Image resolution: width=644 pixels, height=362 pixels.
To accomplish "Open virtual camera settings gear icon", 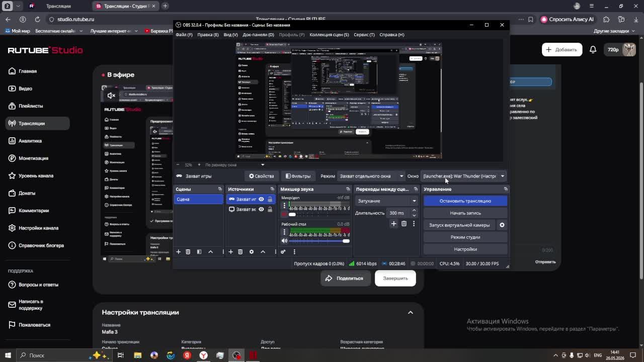I will pos(502,225).
